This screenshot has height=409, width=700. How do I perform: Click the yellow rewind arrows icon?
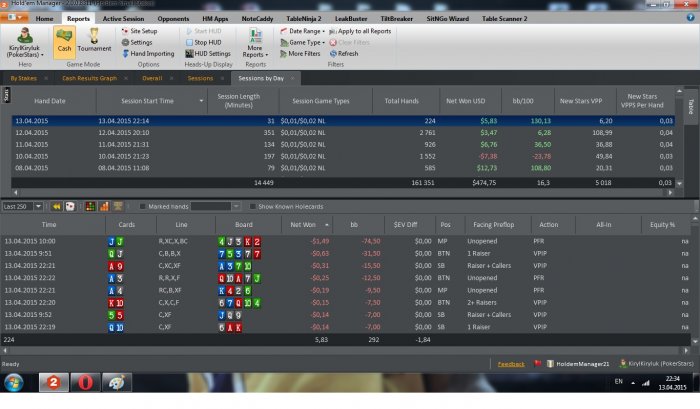pos(57,206)
